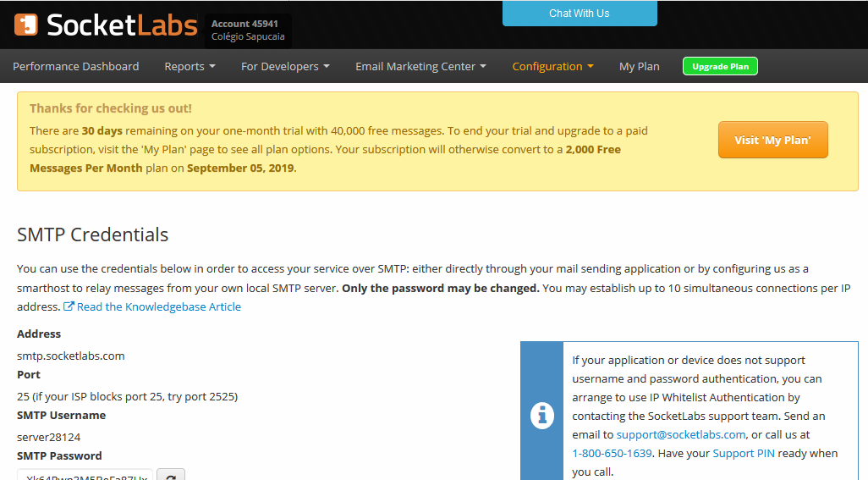This screenshot has width=868, height=480.
Task: Expand the Configuration dropdown menu
Action: pyautogui.click(x=552, y=66)
